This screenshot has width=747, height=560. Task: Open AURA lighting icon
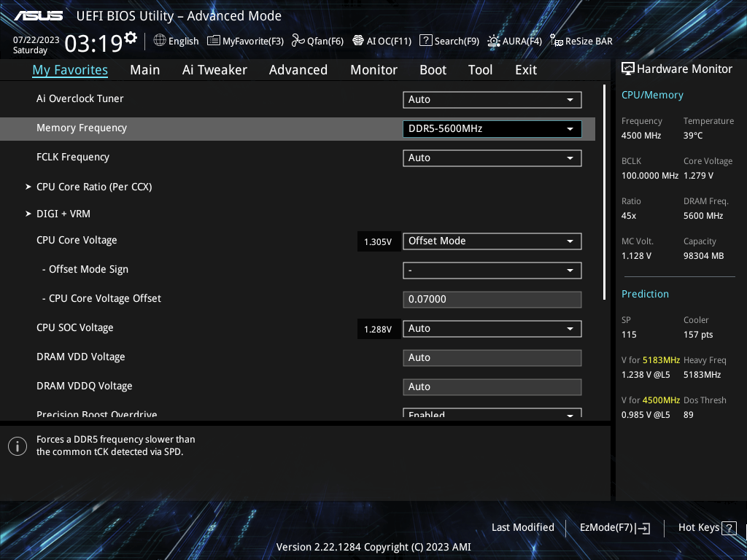pyautogui.click(x=494, y=41)
